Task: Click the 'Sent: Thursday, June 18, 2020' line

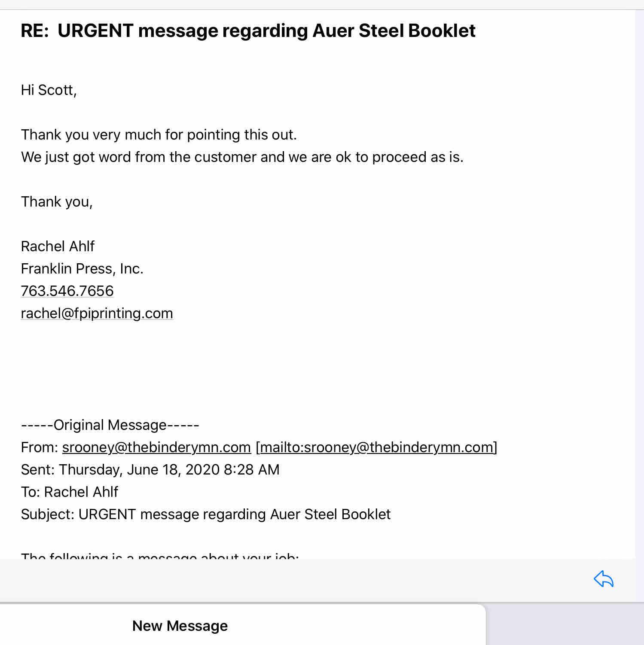Action: point(150,470)
